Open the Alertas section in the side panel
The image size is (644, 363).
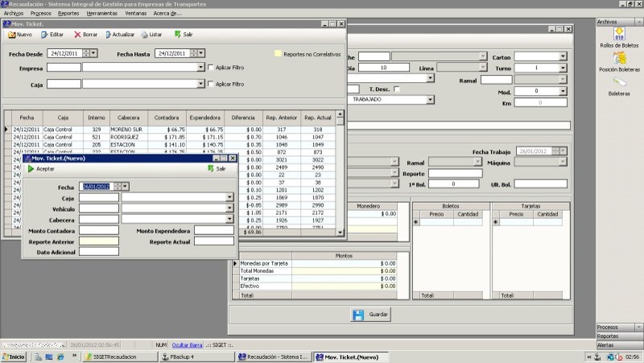620,345
